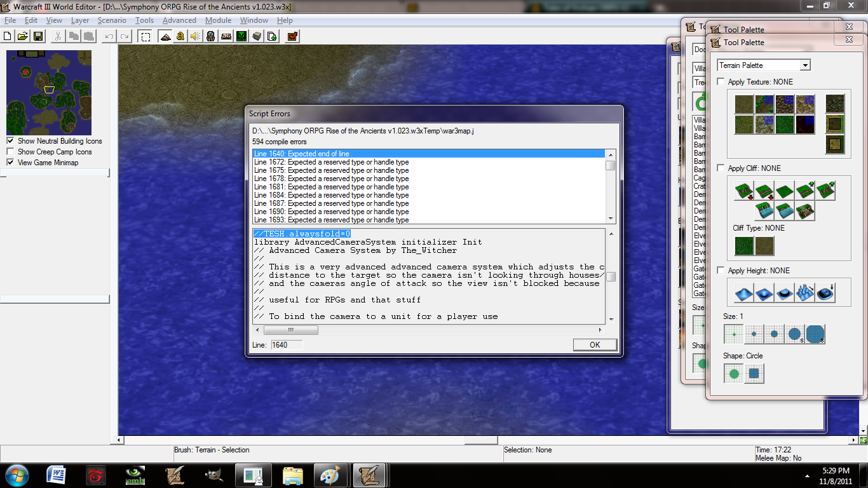Open the Object Editor helmet icon
This screenshot has width=868, height=488.
click(211, 36)
